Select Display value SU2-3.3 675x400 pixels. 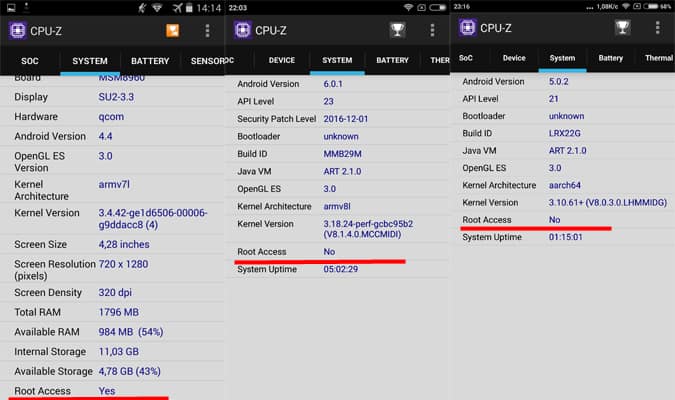click(x=116, y=97)
